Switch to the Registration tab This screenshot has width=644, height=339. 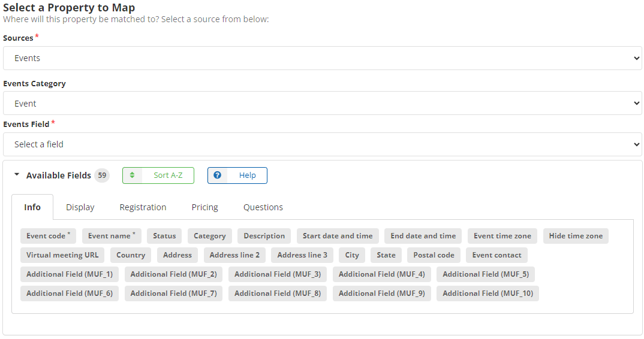pyautogui.click(x=143, y=207)
